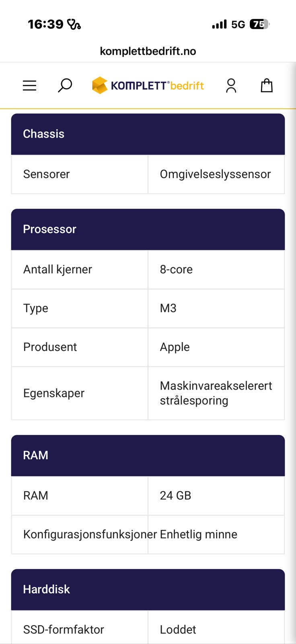This screenshot has height=644, width=296.
Task: Collapse the Prosessor section header
Action: point(148,229)
